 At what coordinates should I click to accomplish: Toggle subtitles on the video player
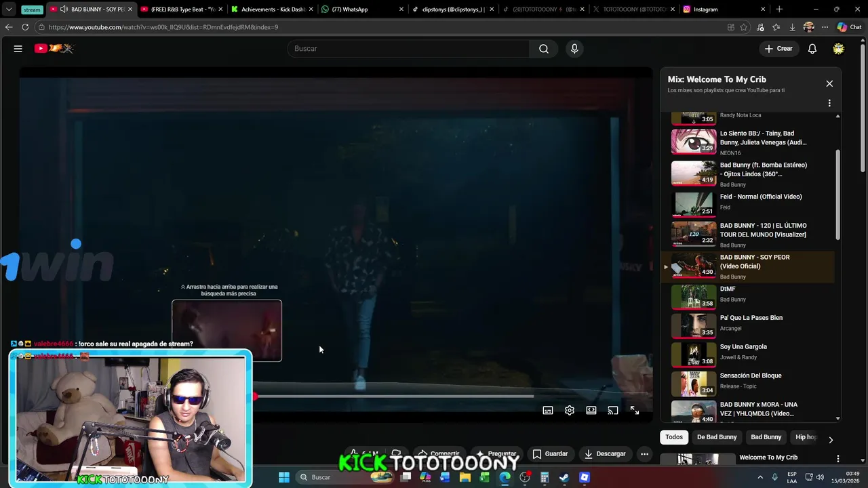548,410
